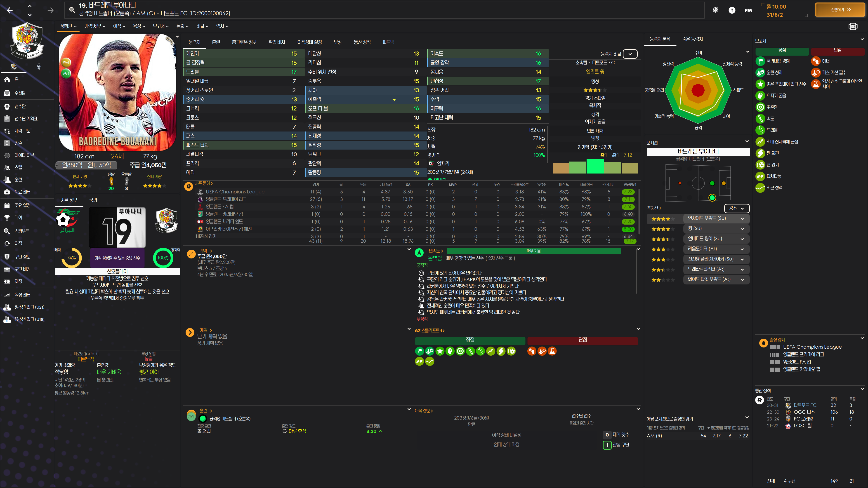Click the 매우 기쁨 satisfaction bar

pos(533,251)
